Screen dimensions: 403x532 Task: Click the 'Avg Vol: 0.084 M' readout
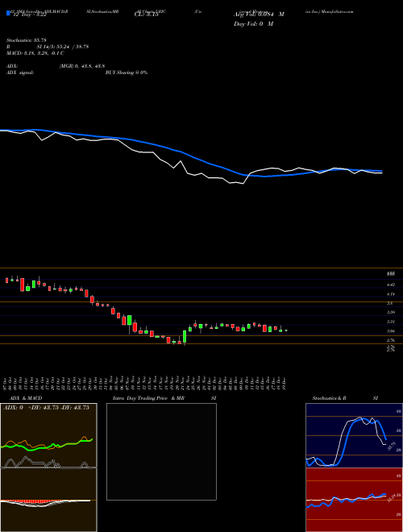coord(259,15)
